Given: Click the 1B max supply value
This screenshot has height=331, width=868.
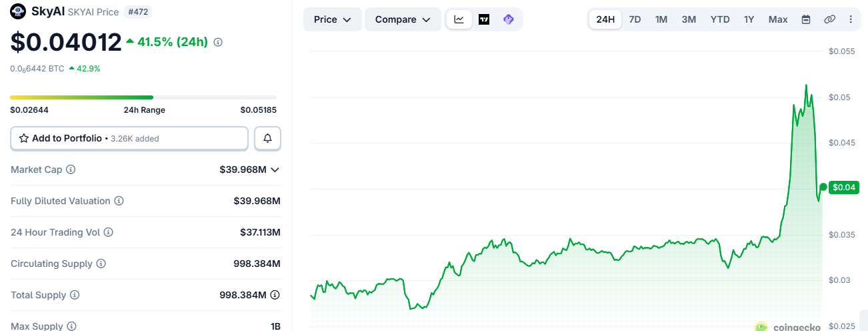Looking at the screenshot, I should (x=276, y=326).
